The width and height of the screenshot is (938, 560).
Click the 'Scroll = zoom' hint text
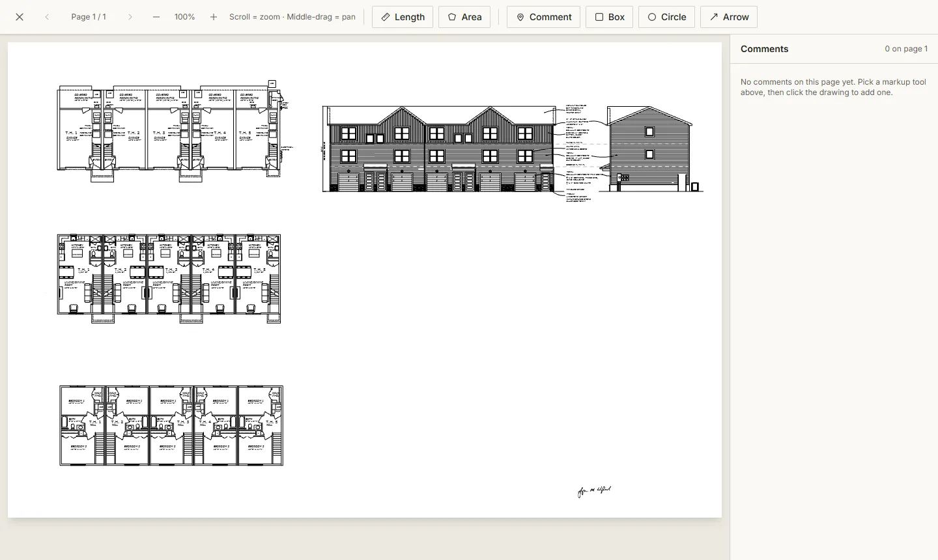click(292, 17)
